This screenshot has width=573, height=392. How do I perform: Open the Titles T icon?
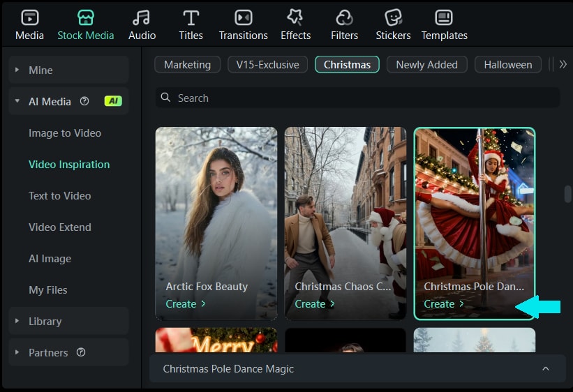coord(191,17)
